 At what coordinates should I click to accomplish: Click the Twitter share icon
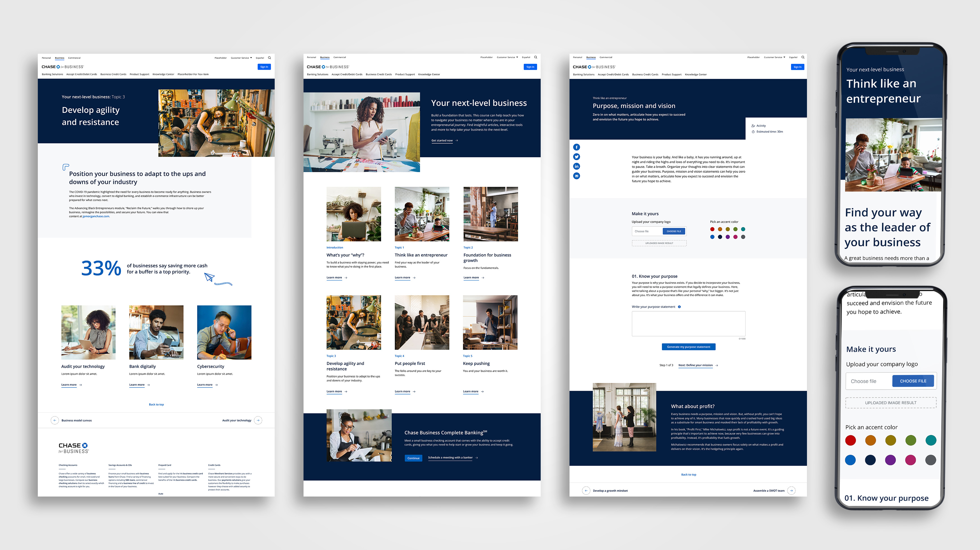click(x=576, y=157)
